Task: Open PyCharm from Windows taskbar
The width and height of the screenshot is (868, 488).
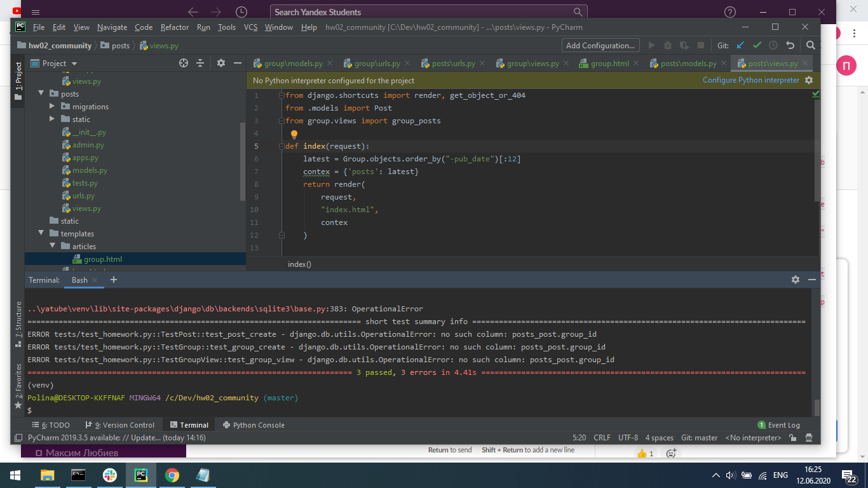Action: [140, 475]
